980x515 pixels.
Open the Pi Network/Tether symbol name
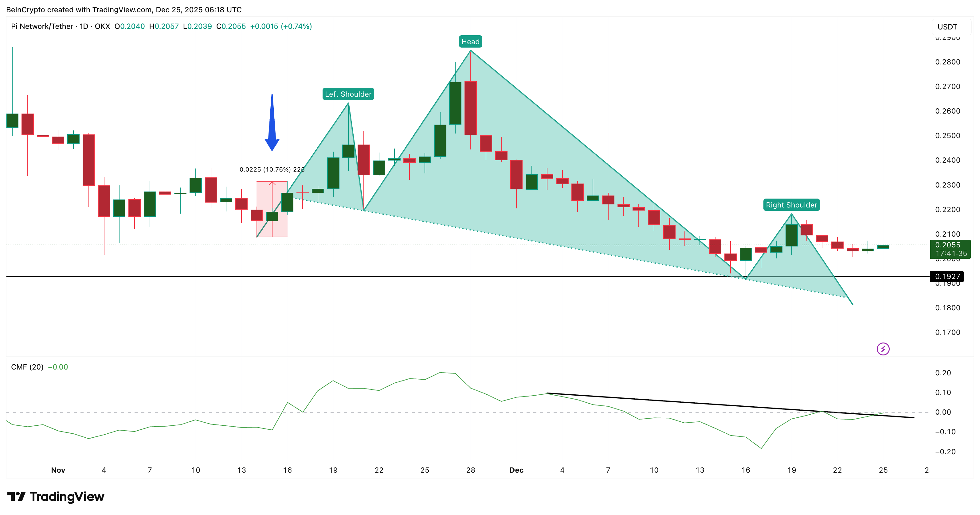tap(42, 26)
